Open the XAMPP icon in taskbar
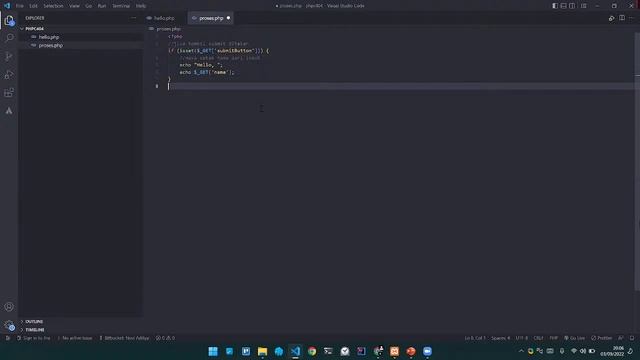 point(394,351)
